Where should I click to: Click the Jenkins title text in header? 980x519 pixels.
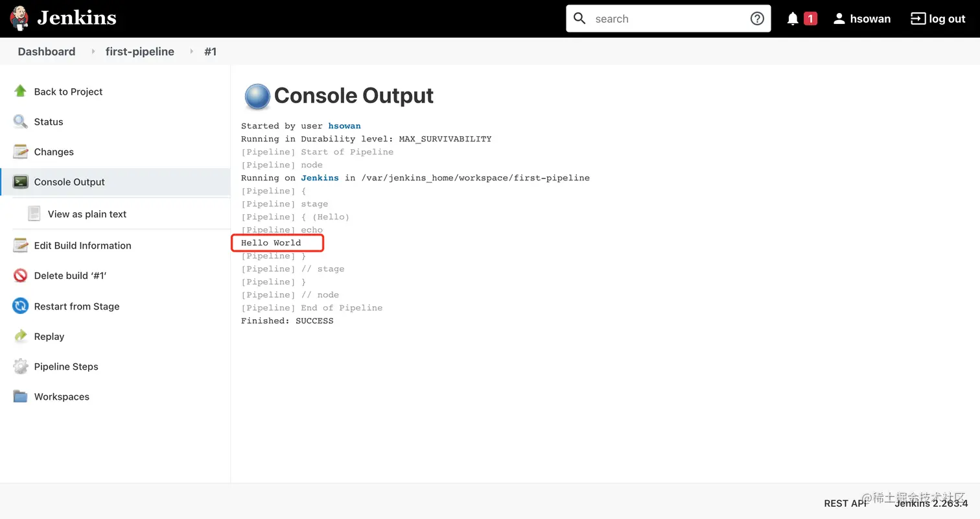click(76, 18)
